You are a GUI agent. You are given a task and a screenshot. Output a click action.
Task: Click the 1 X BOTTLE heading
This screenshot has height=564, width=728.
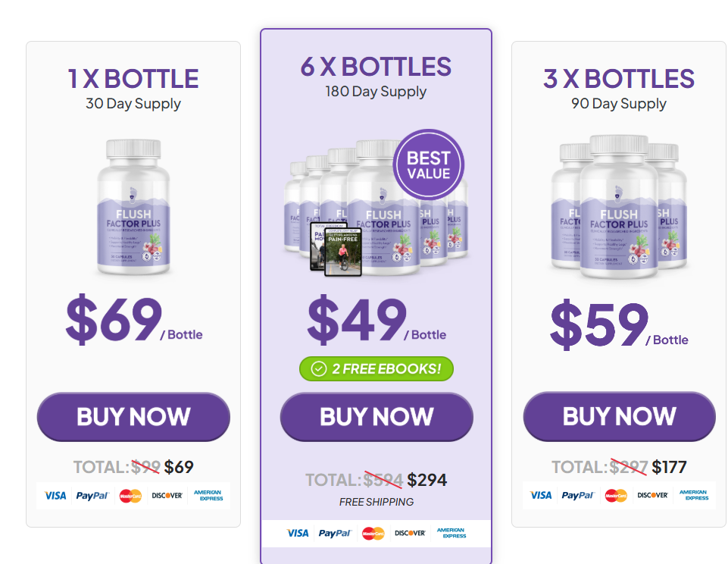(133, 79)
